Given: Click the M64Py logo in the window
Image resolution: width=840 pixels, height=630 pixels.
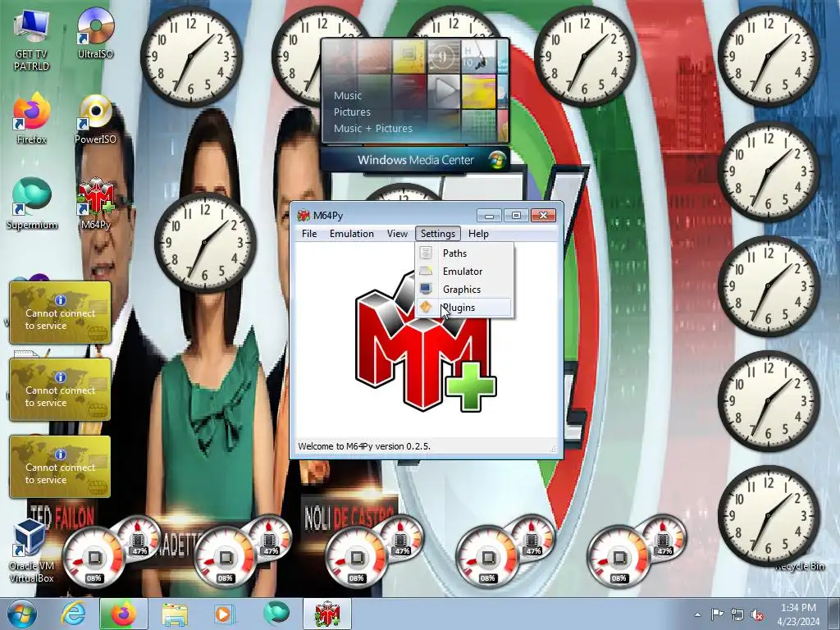Looking at the screenshot, I should 426,341.
